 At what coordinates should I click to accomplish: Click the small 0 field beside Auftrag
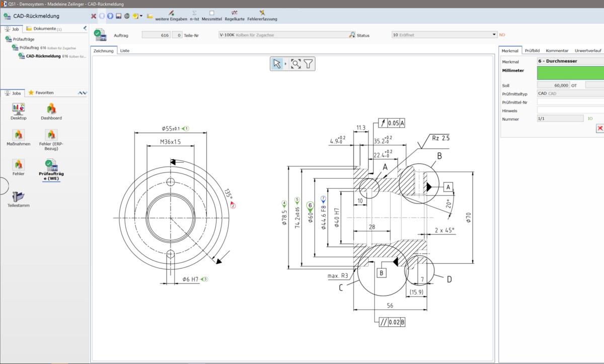click(x=177, y=35)
